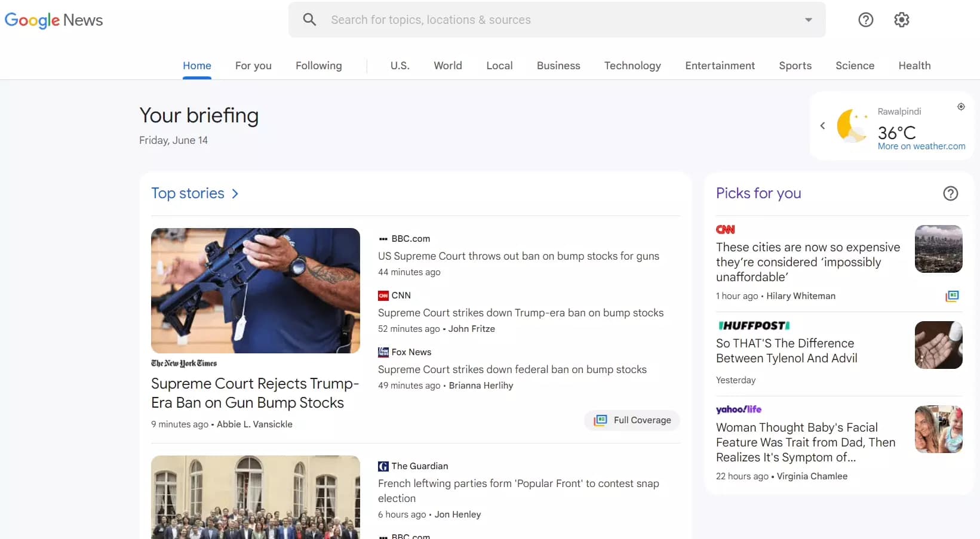Click the location pin on the weather widget
This screenshot has width=980, height=539.
[961, 106]
